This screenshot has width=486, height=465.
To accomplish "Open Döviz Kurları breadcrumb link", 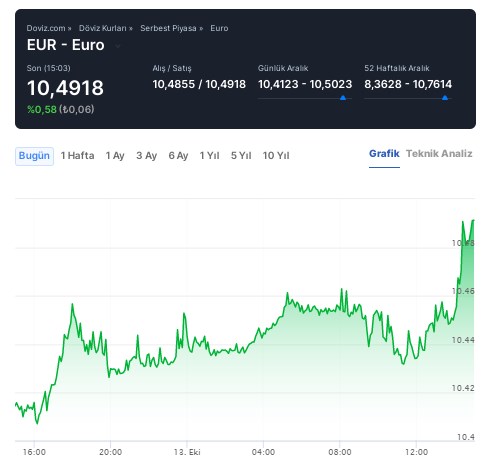I will point(103,28).
